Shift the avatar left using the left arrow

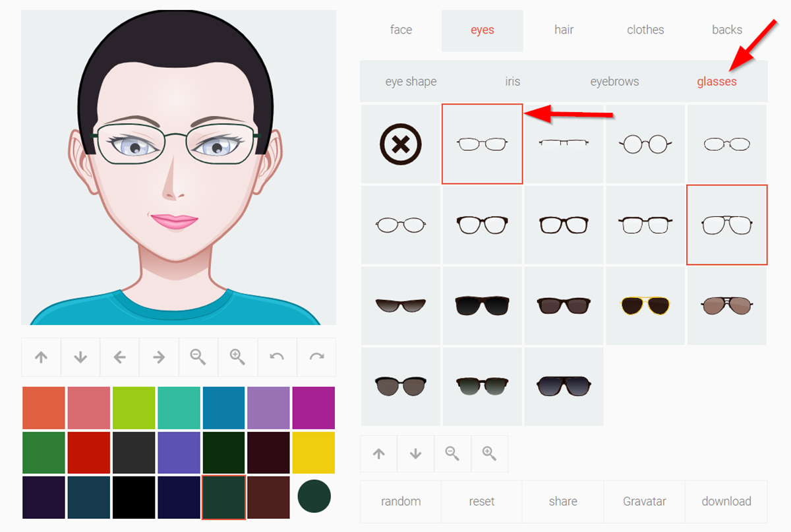pos(119,357)
